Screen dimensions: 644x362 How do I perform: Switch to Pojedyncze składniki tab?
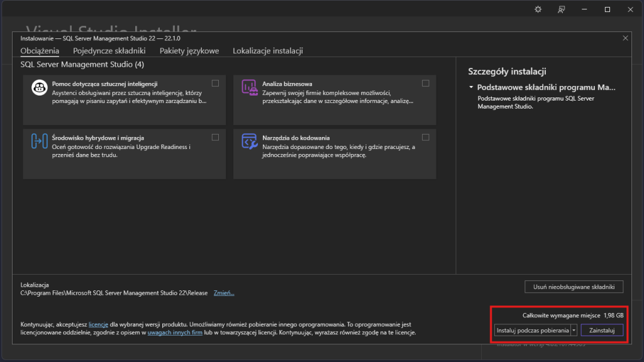click(x=109, y=51)
